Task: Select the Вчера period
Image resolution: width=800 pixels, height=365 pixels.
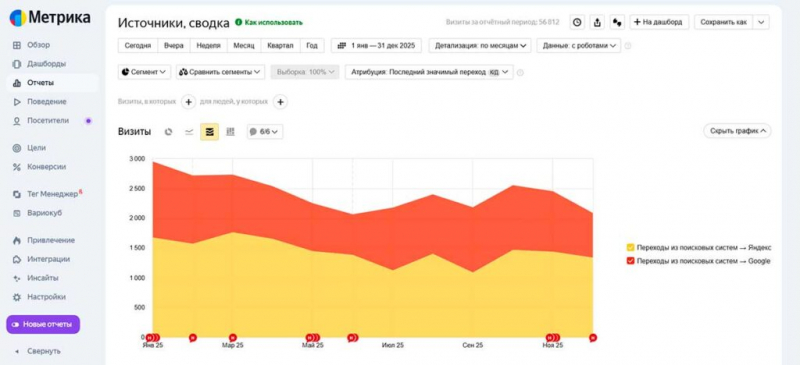Action: click(x=174, y=45)
